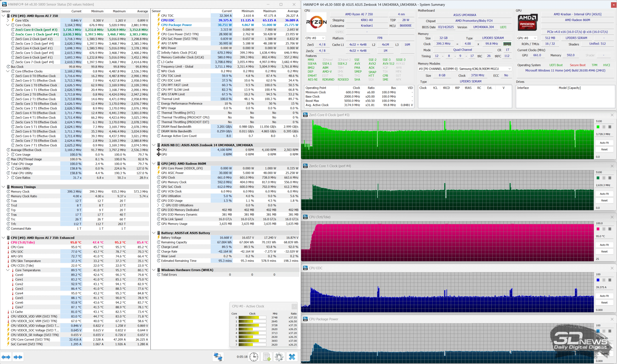
Task: Click the chip icon beside Memory Timings
Action: point(8,187)
